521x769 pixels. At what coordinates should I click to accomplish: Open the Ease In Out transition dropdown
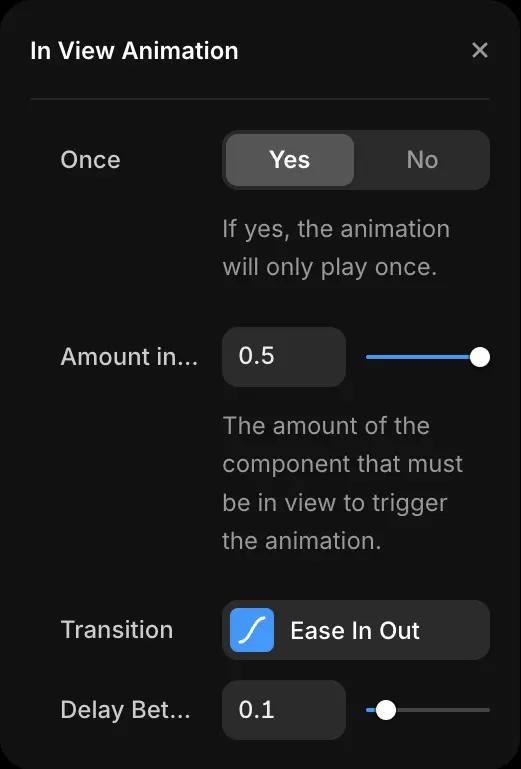coord(356,630)
